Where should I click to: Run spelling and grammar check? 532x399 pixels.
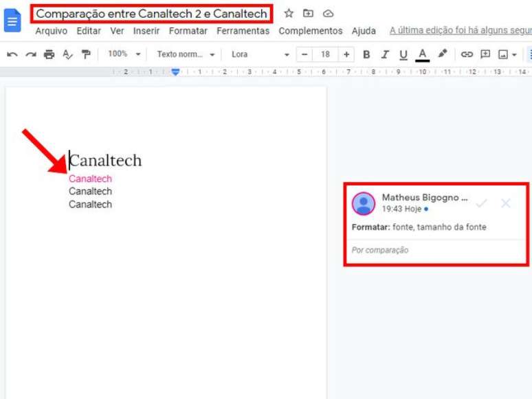[67, 54]
